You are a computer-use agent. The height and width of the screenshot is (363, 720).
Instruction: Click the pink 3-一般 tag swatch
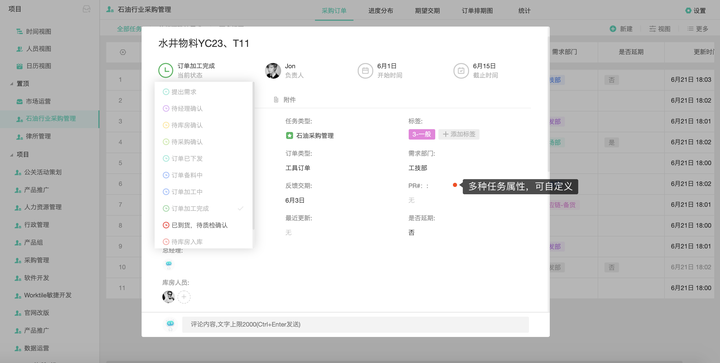[422, 134]
